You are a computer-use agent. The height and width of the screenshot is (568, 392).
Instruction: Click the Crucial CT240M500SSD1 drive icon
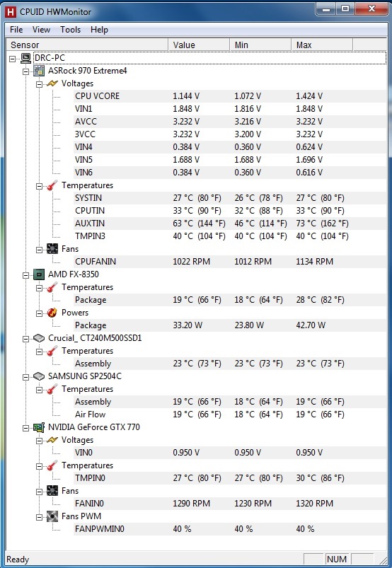coord(39,338)
